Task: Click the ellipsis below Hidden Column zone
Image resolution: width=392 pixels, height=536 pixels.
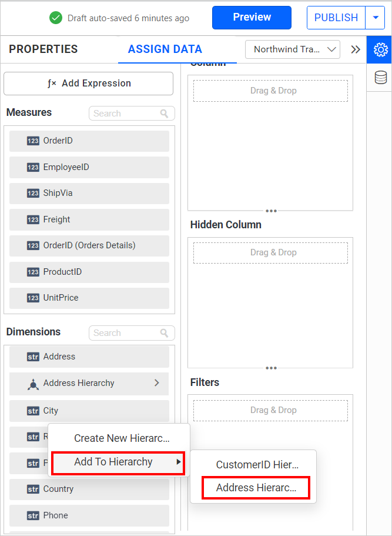Action: point(271,368)
